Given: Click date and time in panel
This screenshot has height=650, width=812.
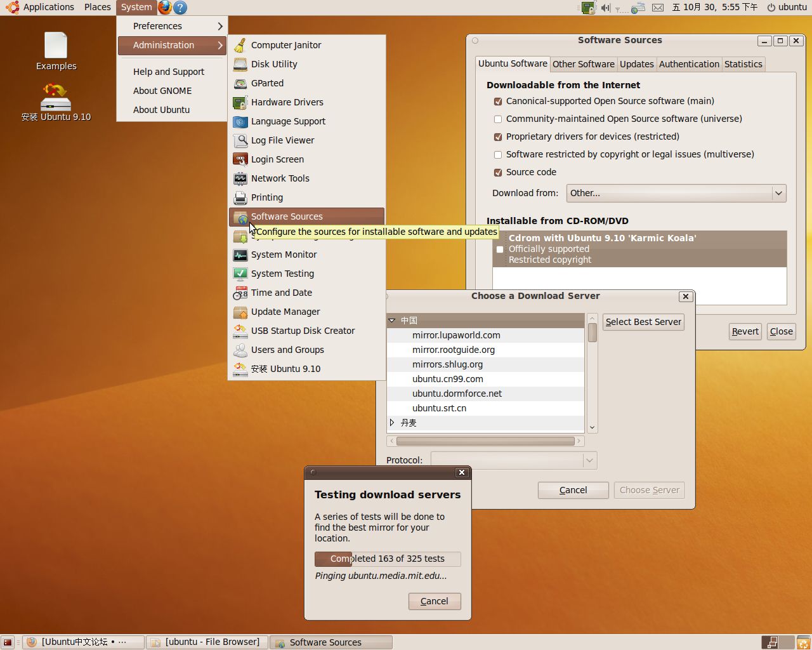Looking at the screenshot, I should (714, 8).
